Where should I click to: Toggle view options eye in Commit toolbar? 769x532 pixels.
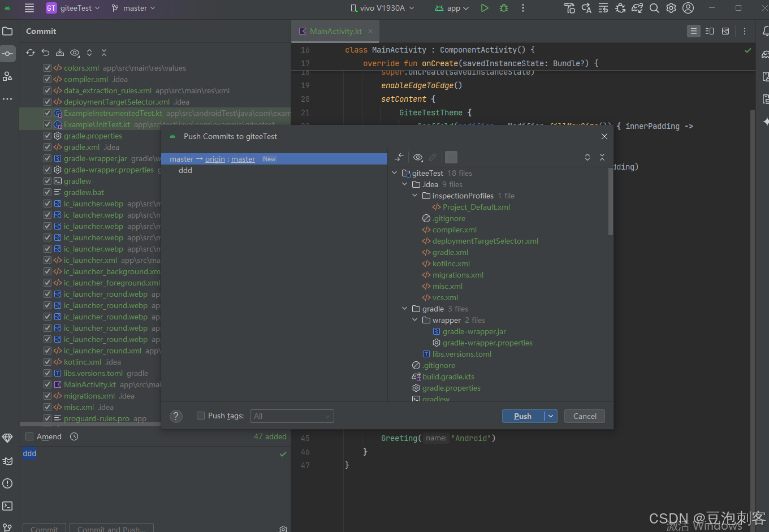(75, 53)
